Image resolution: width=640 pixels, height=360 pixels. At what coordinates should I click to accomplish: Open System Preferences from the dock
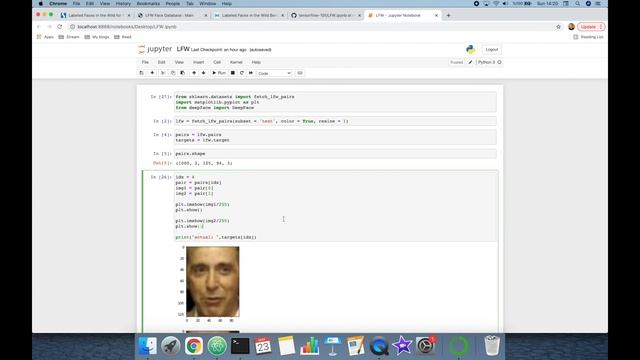pyautogui.click(x=426, y=346)
